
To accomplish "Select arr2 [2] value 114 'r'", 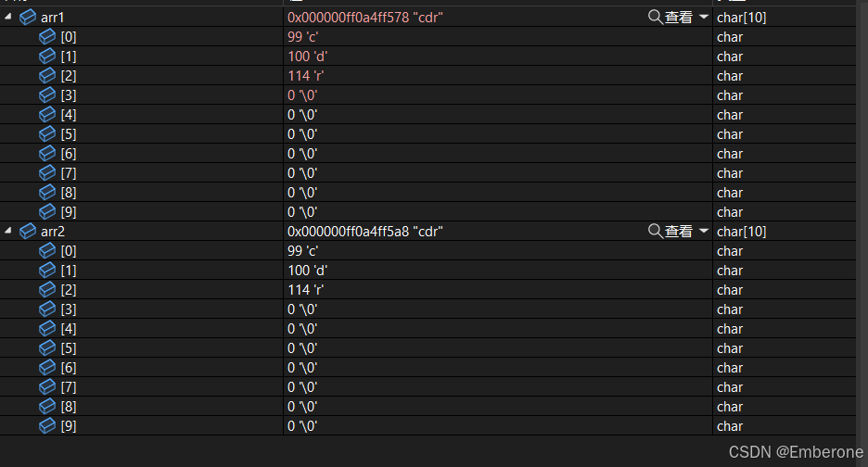I will (x=306, y=289).
